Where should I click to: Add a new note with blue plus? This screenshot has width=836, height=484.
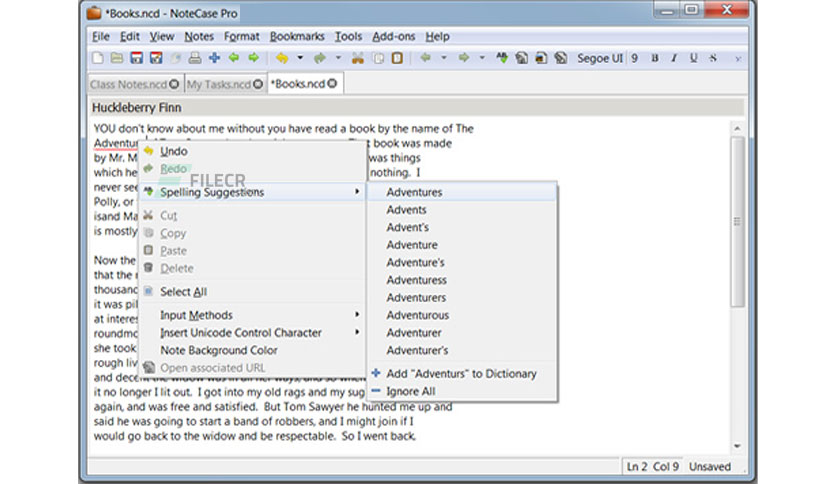click(214, 58)
